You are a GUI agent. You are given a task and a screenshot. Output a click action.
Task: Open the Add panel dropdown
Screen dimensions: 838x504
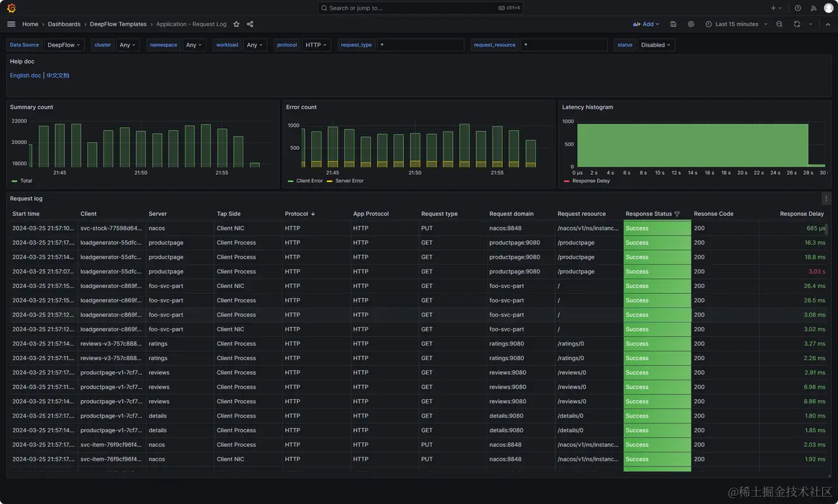tap(646, 24)
